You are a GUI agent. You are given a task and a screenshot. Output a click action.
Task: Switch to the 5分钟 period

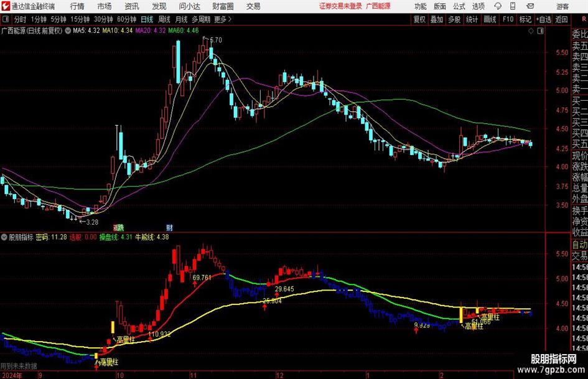pyautogui.click(x=58, y=19)
